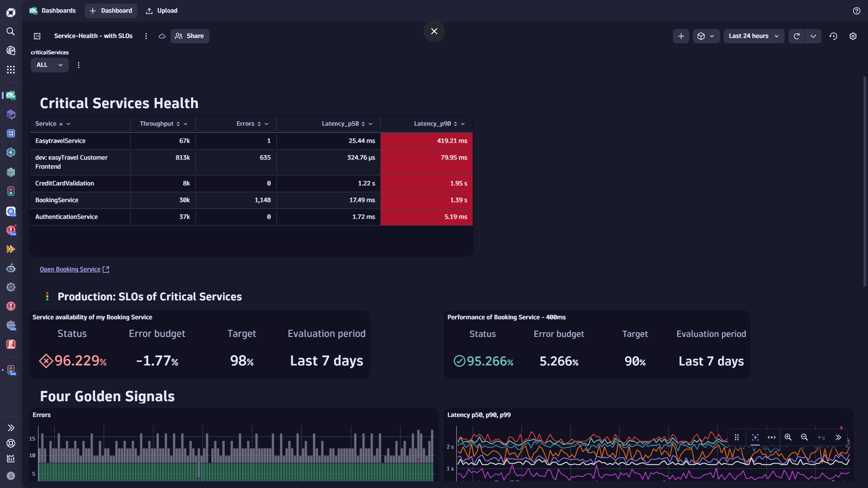Open the Last 24 hours time range dropdown
The width and height of the screenshot is (868, 488).
754,36
